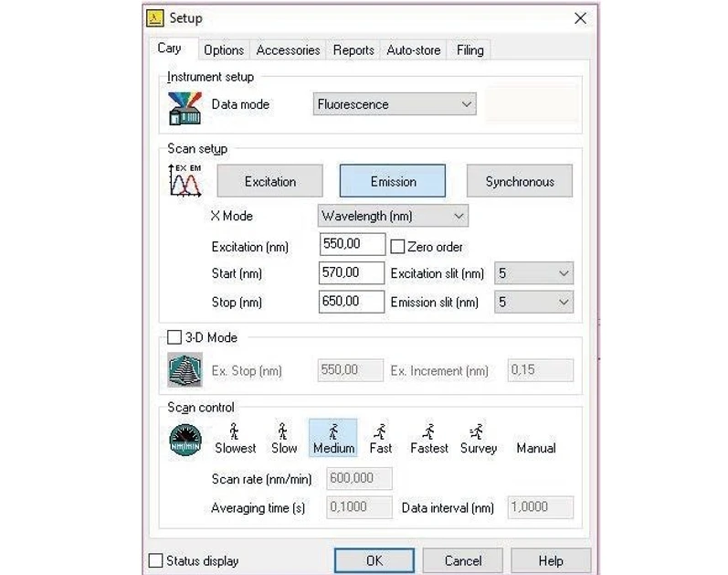Open the Data mode Fluorescence dropdown
The image size is (728, 575).
(395, 104)
